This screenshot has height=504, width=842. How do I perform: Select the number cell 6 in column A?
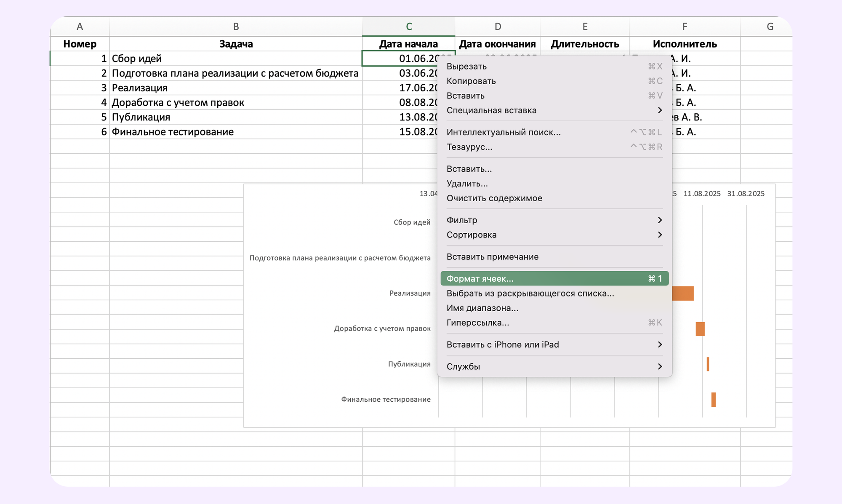[80, 132]
